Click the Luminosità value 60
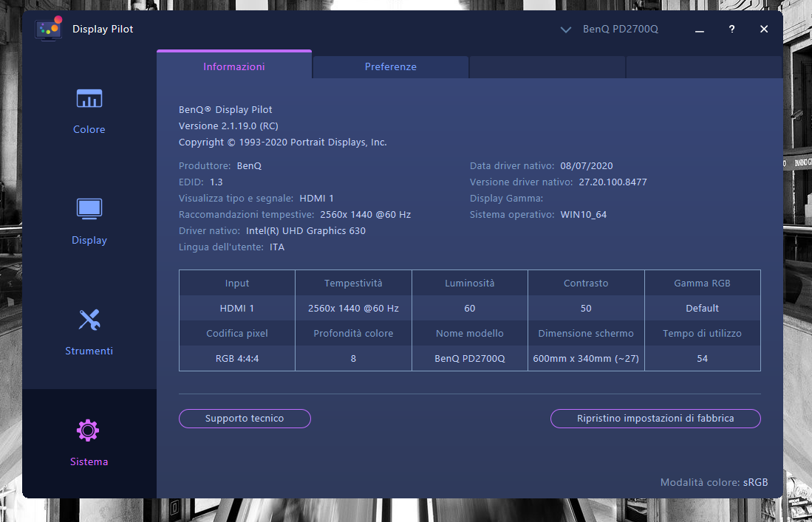812x522 pixels. (x=470, y=309)
